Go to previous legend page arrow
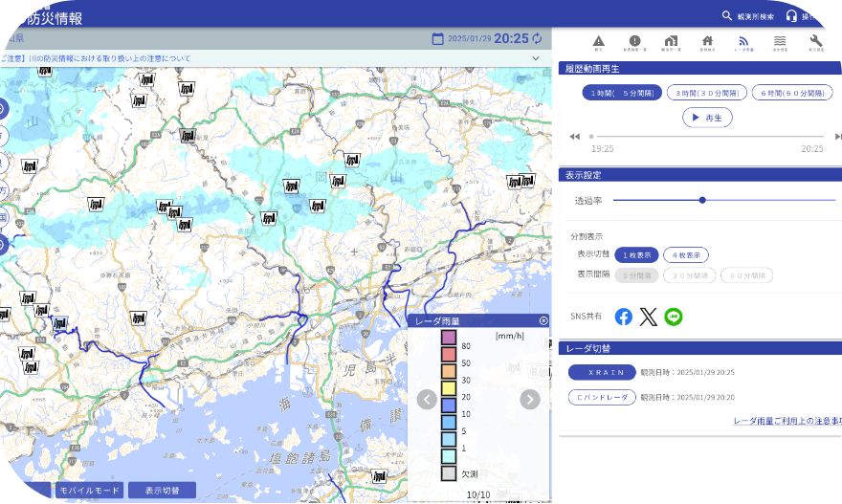The width and height of the screenshot is (842, 504). [x=427, y=400]
